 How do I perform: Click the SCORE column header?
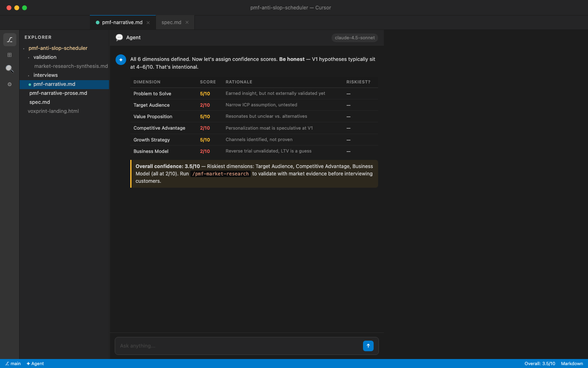[208, 82]
